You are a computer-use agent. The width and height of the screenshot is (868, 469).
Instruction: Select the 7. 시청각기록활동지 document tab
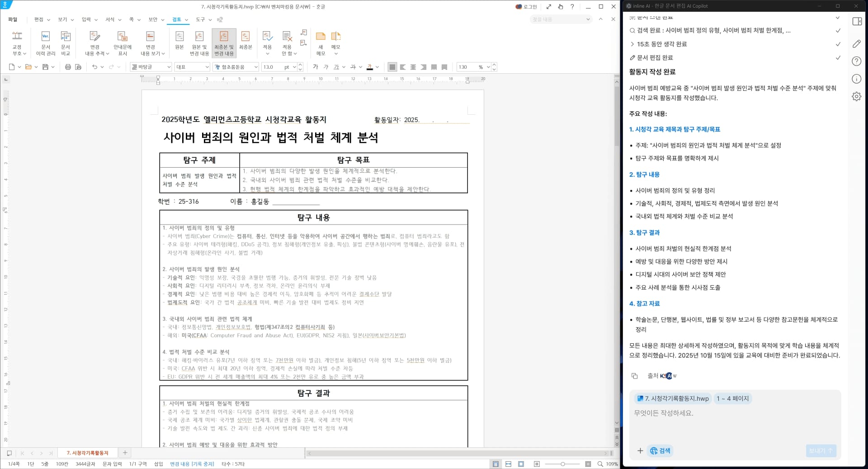tap(88, 453)
